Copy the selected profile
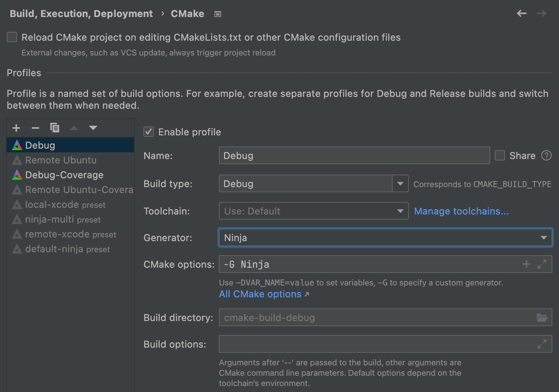The height and width of the screenshot is (392, 559). coord(55,128)
